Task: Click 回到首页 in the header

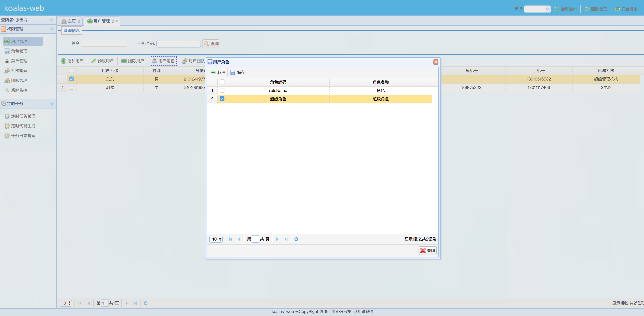Action: tap(596, 9)
